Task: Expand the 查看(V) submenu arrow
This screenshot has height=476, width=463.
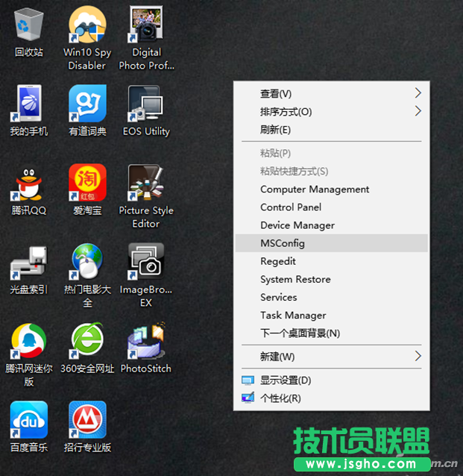Action: click(418, 93)
